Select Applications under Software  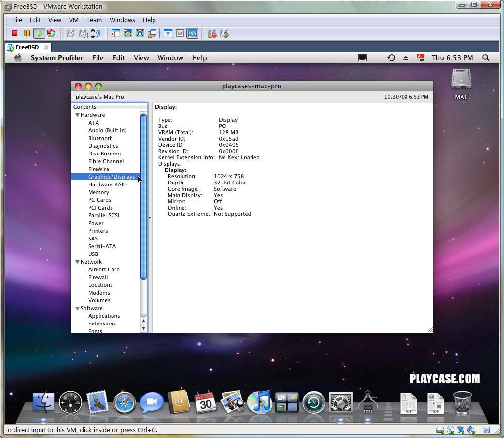[104, 316]
